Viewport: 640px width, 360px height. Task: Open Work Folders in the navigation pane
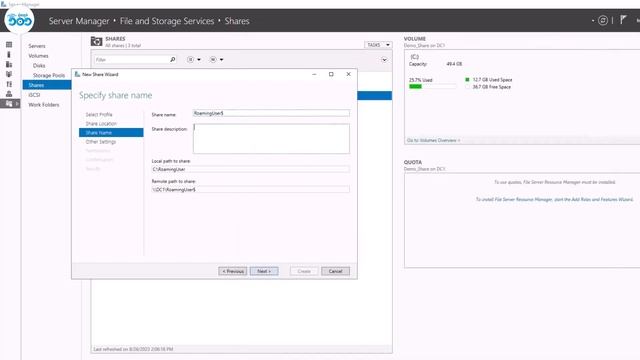pyautogui.click(x=44, y=105)
